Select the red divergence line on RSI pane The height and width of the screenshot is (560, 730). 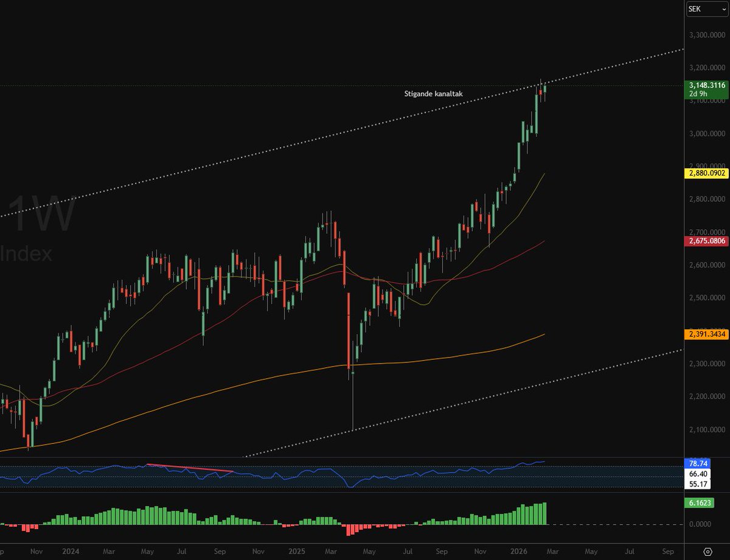[190, 468]
